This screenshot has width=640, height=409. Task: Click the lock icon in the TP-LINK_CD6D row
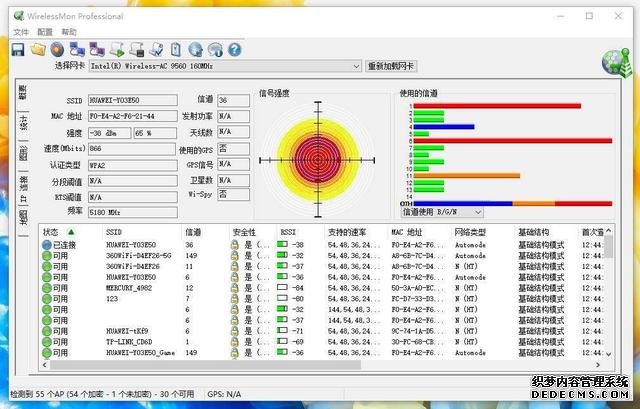[x=235, y=342]
